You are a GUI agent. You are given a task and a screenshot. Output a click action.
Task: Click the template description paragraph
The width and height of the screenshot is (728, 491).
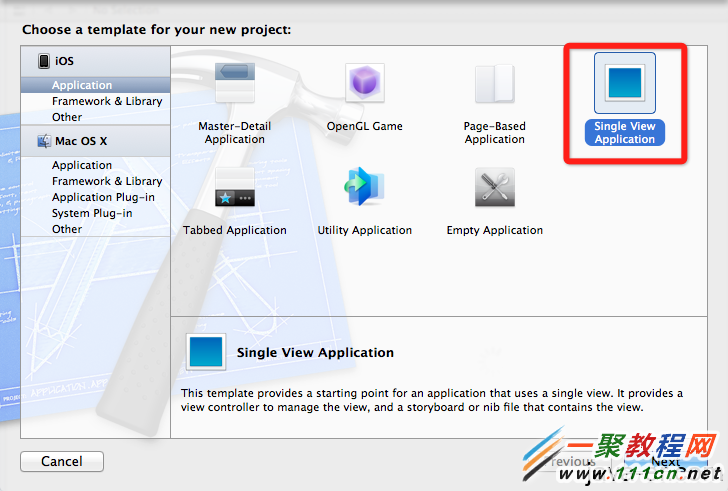click(432, 400)
